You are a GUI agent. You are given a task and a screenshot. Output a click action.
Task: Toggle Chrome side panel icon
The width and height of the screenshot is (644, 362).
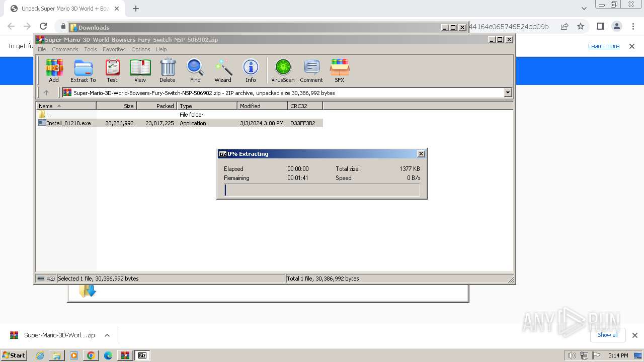click(x=600, y=27)
